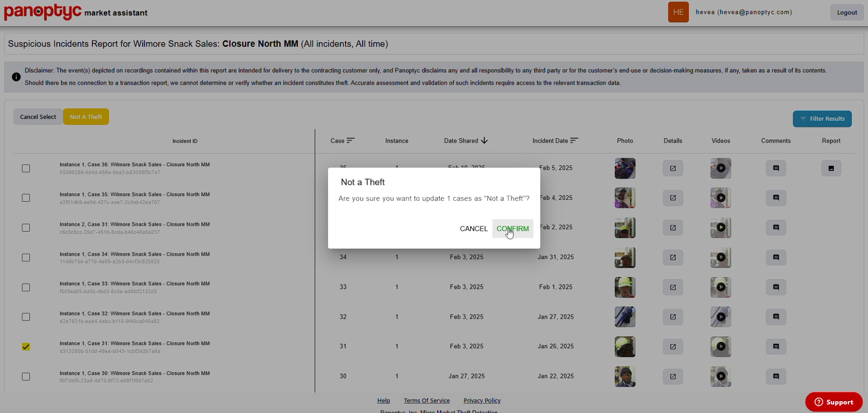Select the checkbox for Case 30
Image resolution: width=868 pixels, height=413 pixels.
tap(26, 377)
